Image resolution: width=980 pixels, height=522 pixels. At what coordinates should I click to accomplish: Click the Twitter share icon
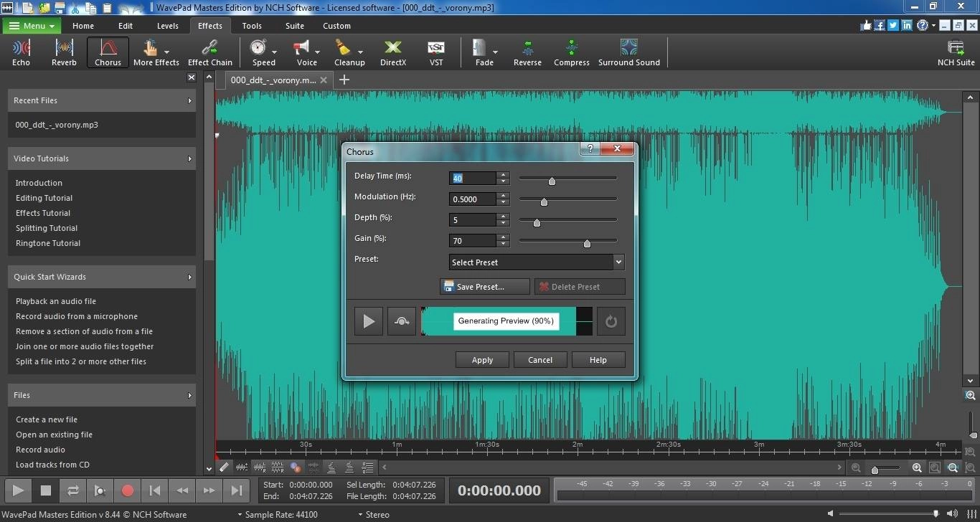pos(892,25)
